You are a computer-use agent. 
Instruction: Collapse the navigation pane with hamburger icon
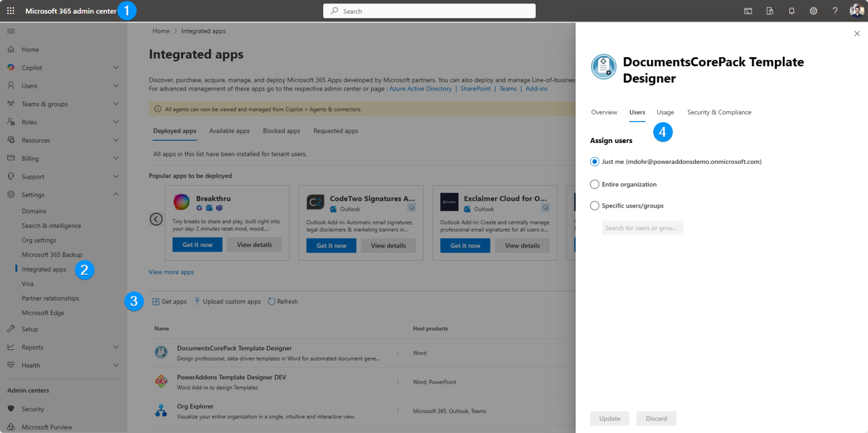coord(10,31)
